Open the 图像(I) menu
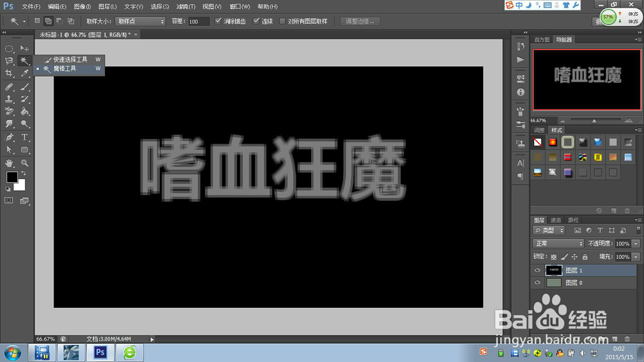The image size is (644, 362). point(82,6)
